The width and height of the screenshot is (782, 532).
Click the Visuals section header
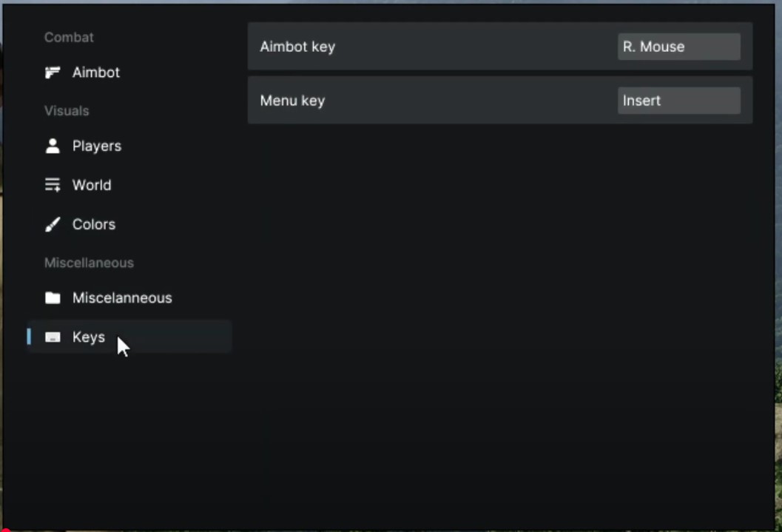coord(67,111)
